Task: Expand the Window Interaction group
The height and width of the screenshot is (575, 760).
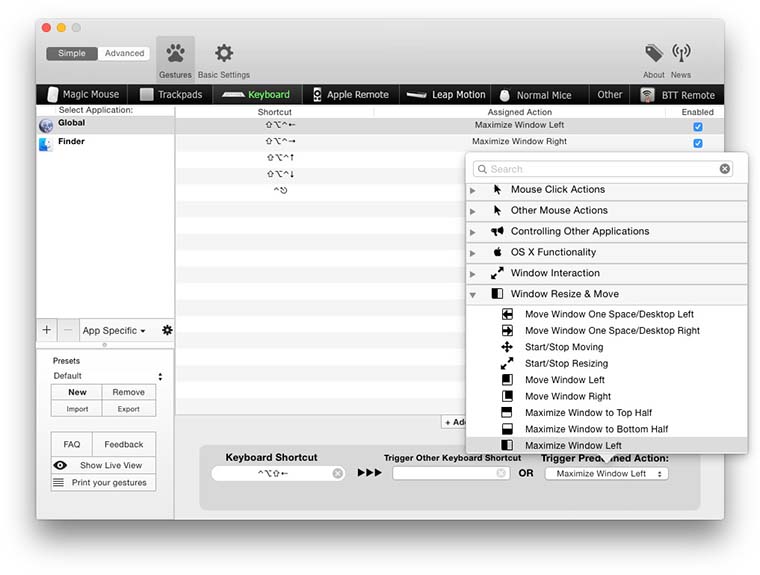Action: (x=473, y=274)
